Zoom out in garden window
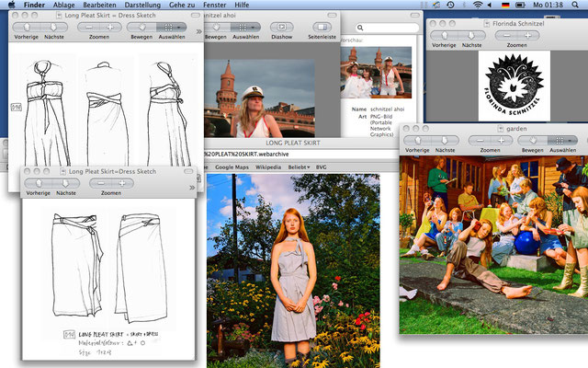The image size is (588, 368). point(480,141)
